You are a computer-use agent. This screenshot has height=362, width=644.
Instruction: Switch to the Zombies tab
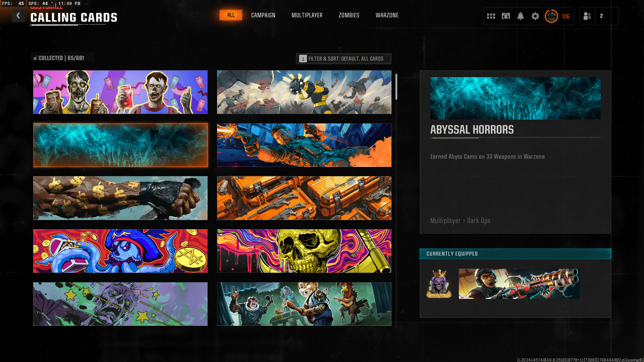click(349, 15)
